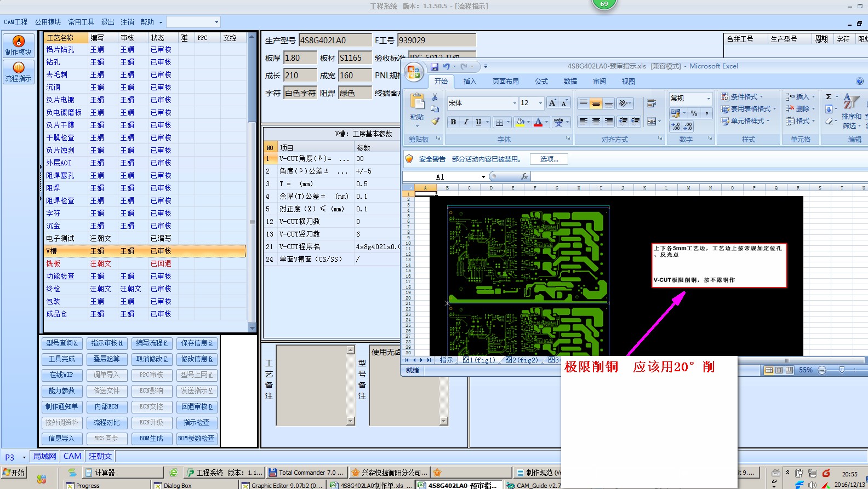
Task: Click the 生产型号 4S8G402LA0 field
Action: (x=335, y=40)
